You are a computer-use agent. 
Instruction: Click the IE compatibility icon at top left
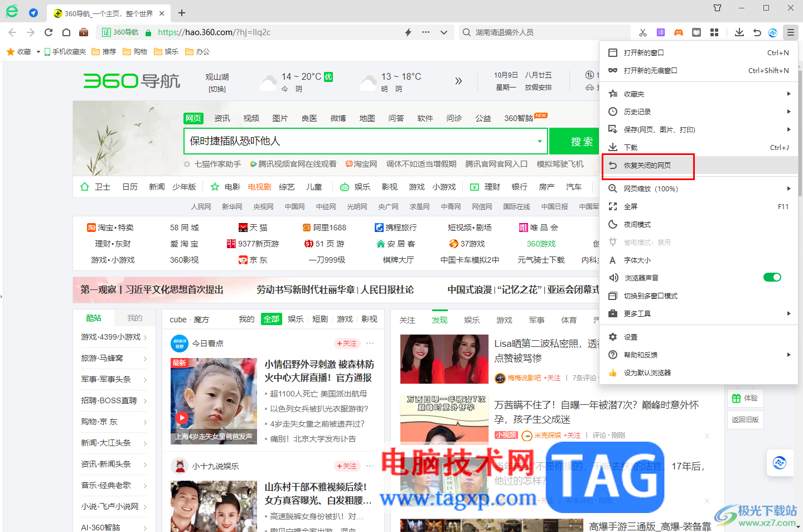tap(12, 12)
